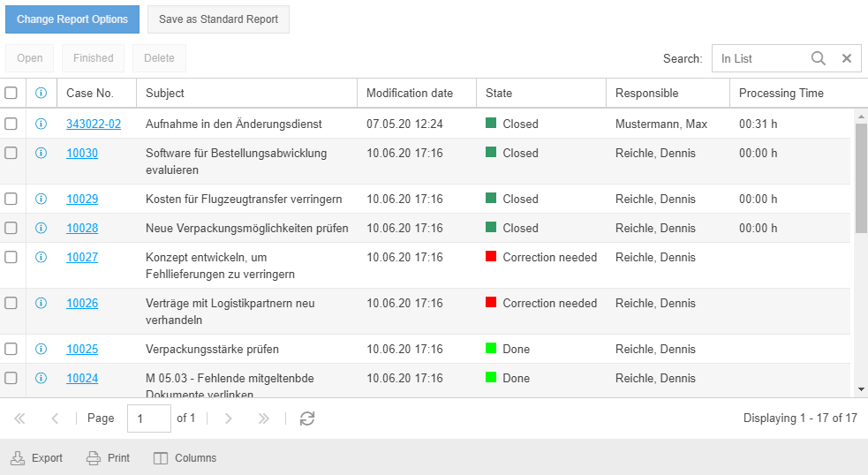
Task: Clear the search field with X icon
Action: [846, 58]
